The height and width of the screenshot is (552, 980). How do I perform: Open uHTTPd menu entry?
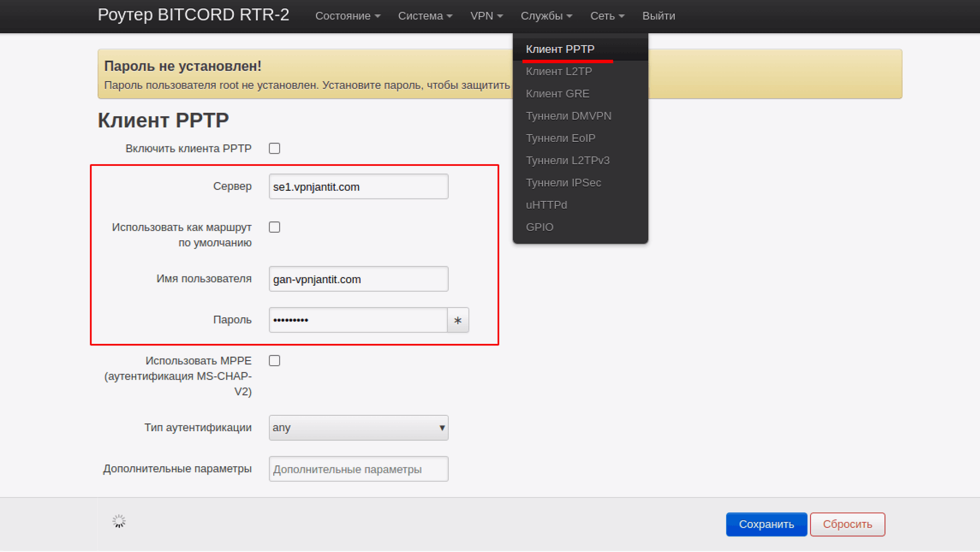tap(546, 205)
